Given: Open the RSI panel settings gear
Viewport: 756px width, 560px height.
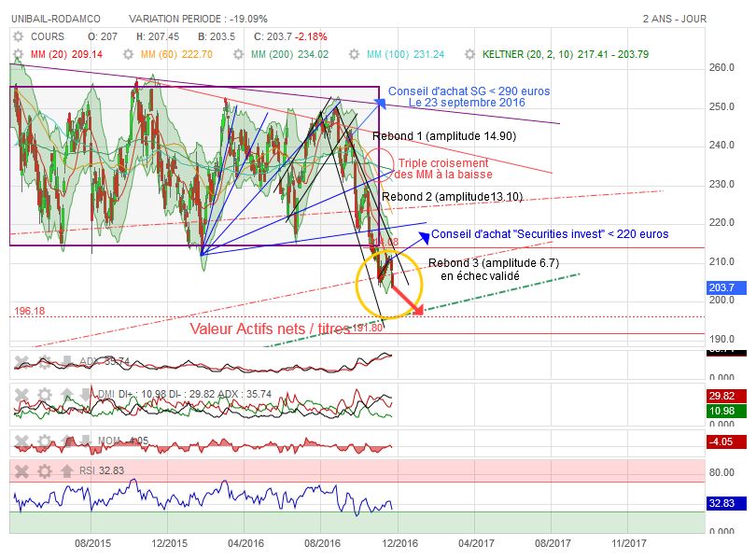Looking at the screenshot, I should coord(45,470).
